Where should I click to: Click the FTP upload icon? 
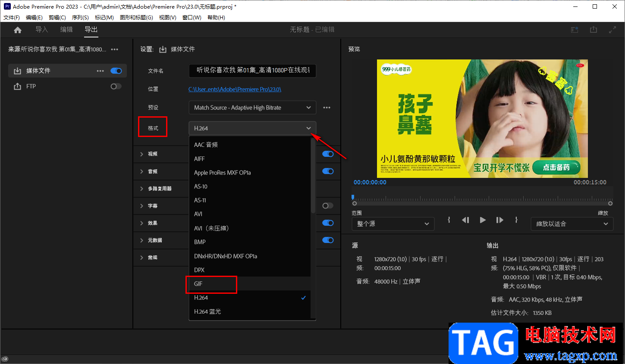point(17,86)
